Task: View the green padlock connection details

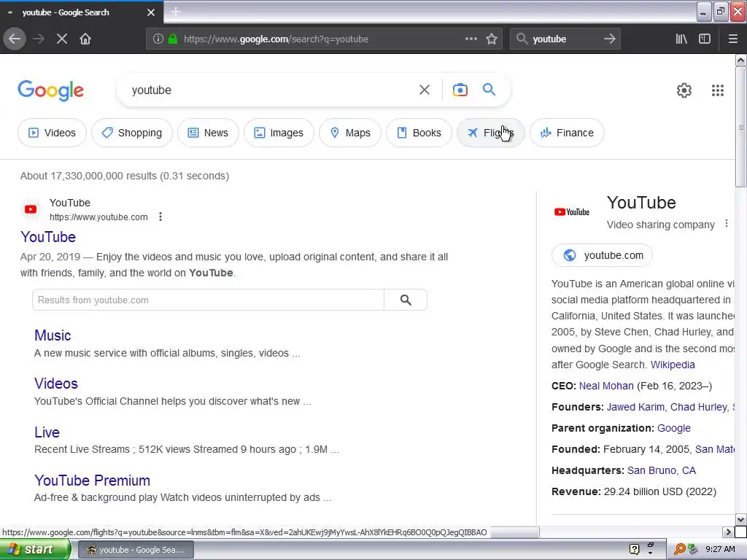Action: pyautogui.click(x=173, y=39)
